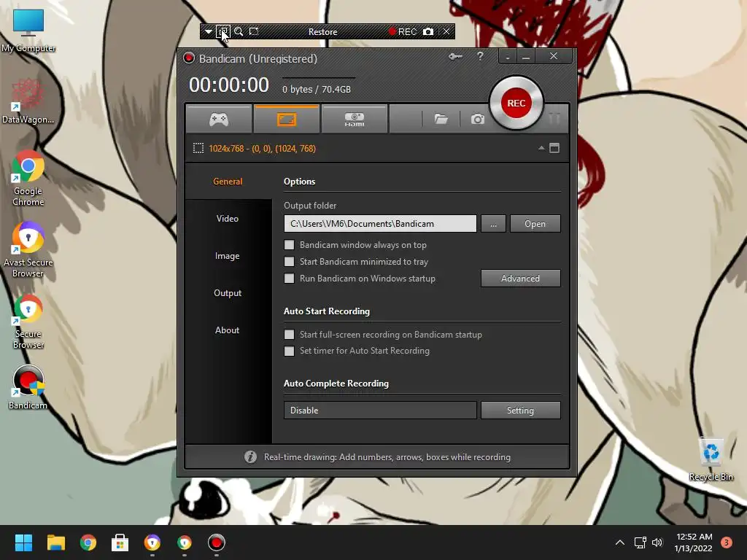Screen dimensions: 747x560
Task: Open Recycle Bin on desktop
Action: click(x=711, y=459)
